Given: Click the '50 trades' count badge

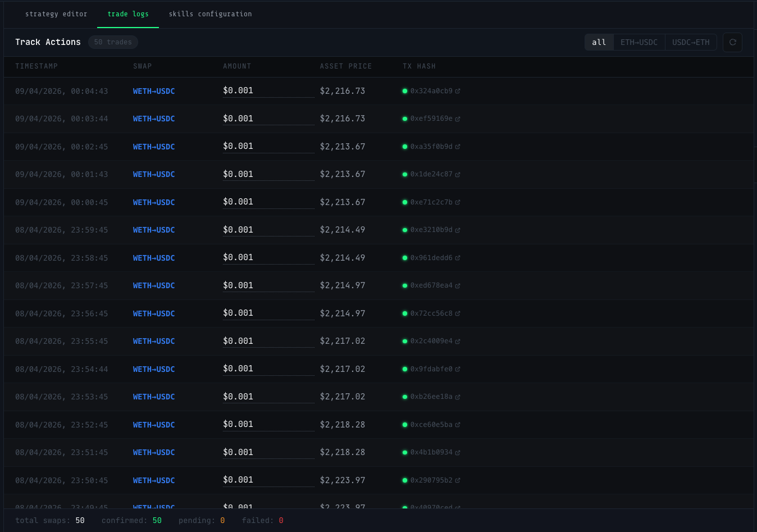Looking at the screenshot, I should [113, 42].
